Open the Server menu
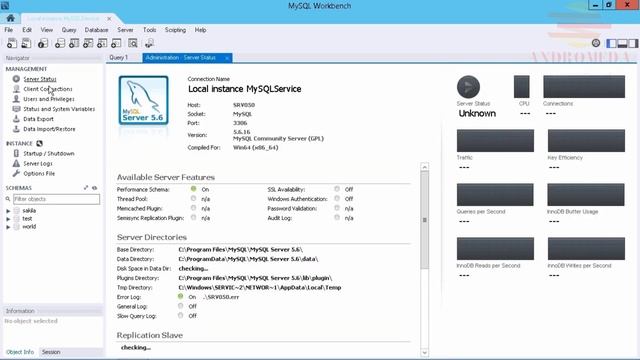The image size is (640, 360). [125, 30]
